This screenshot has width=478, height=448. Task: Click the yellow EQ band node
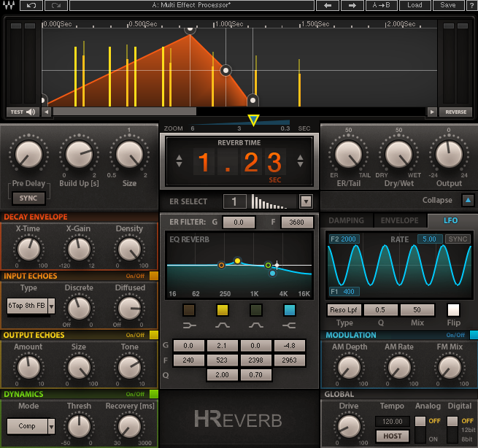[x=237, y=260]
